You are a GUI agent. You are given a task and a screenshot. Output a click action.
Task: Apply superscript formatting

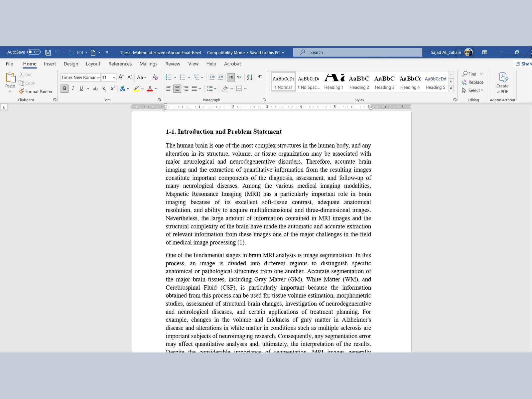pos(113,88)
